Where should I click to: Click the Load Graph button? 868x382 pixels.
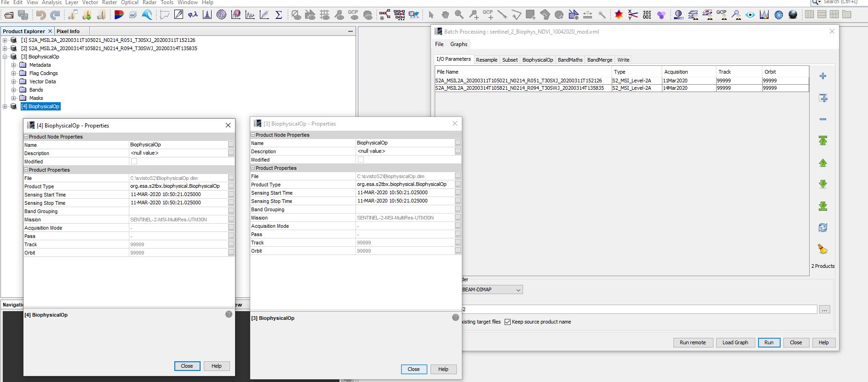(x=735, y=342)
